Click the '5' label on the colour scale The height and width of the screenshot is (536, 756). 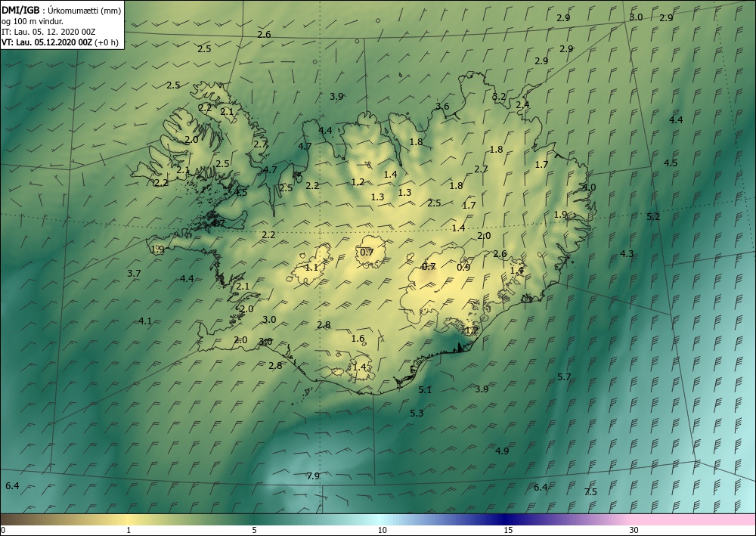(254, 531)
